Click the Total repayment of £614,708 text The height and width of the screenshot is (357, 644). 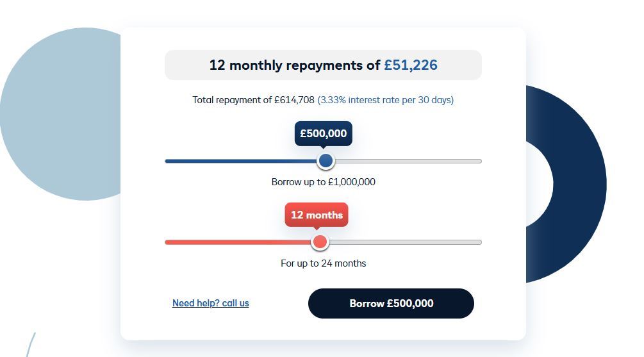coord(253,100)
